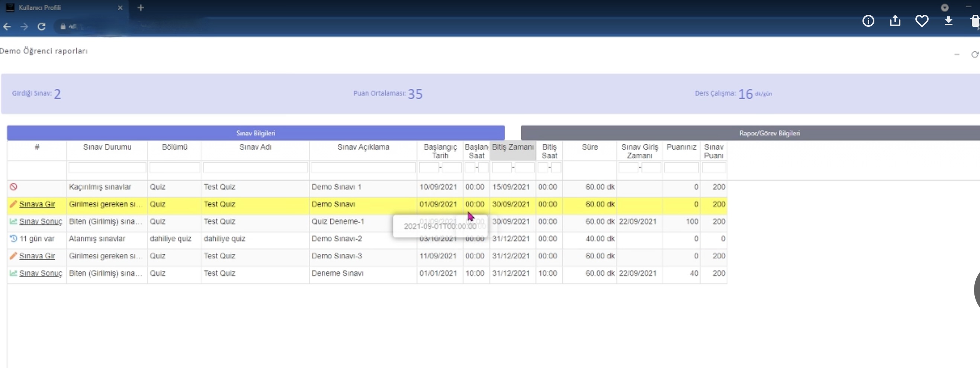
Task: Open Sınav Sonuç link for Quiz Deneme-1
Action: [41, 221]
